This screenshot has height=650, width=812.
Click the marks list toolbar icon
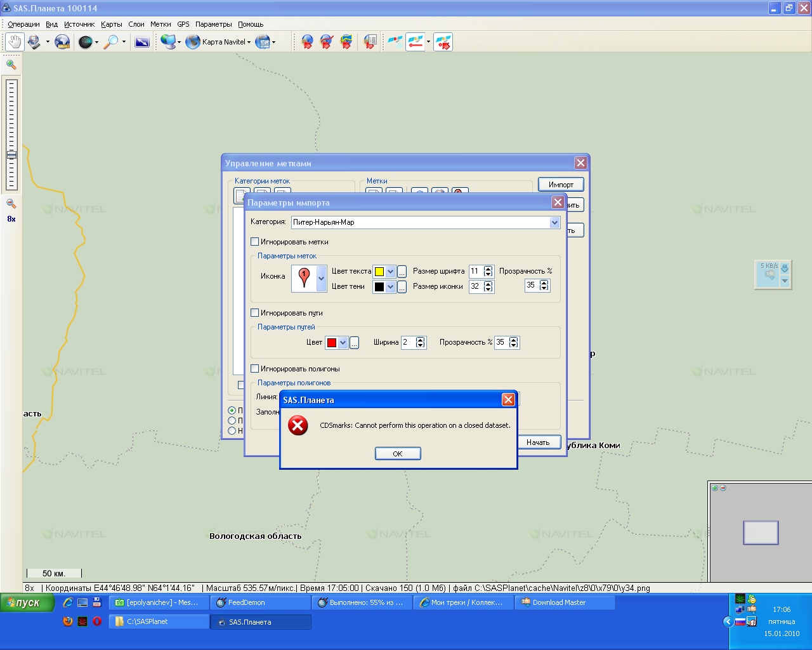click(x=370, y=42)
